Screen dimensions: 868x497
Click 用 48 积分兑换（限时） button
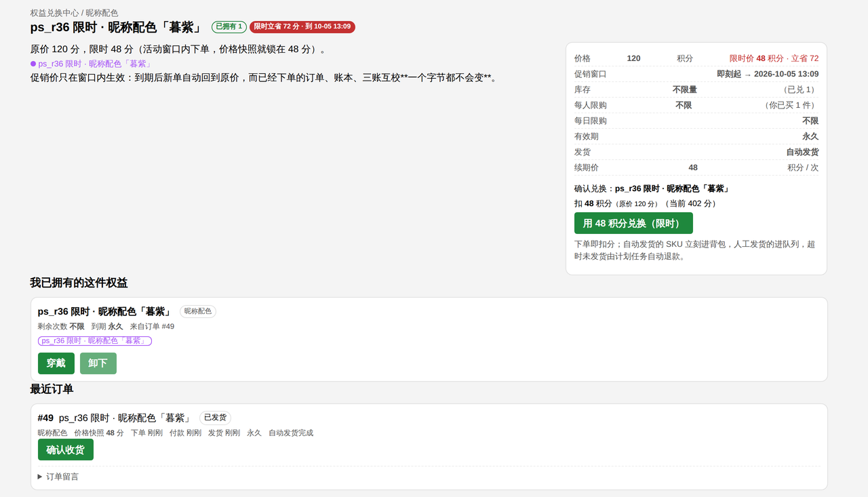pyautogui.click(x=633, y=223)
